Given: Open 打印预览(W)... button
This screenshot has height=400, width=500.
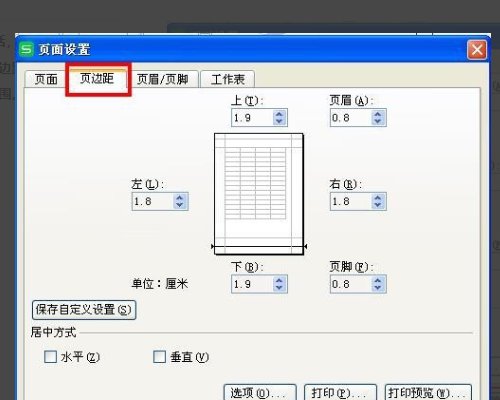Looking at the screenshot, I should [428, 393].
